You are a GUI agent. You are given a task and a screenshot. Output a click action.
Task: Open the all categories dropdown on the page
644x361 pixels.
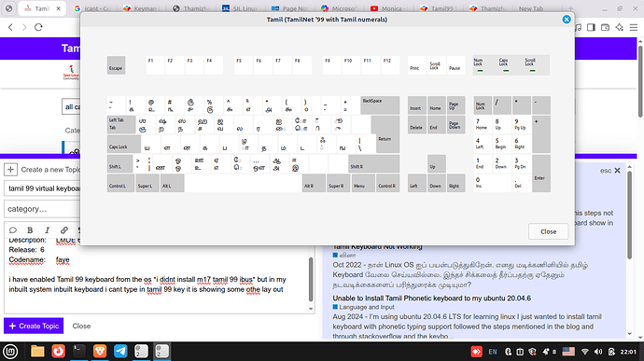coord(71,106)
